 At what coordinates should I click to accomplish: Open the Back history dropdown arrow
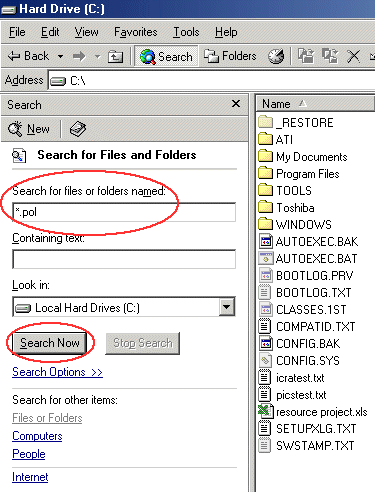(x=60, y=56)
